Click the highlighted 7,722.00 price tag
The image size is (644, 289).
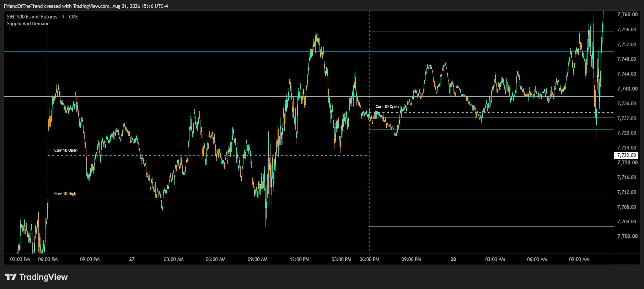[x=626, y=155]
